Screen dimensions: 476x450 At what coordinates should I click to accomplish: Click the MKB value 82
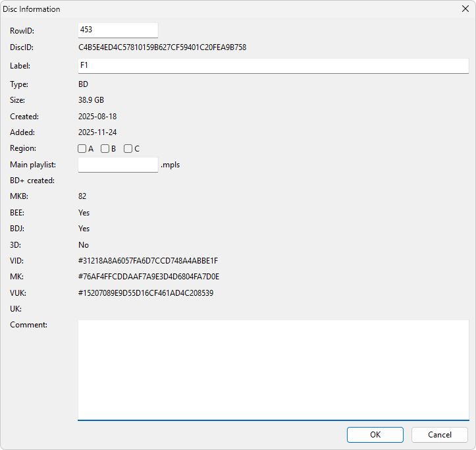[x=82, y=196]
